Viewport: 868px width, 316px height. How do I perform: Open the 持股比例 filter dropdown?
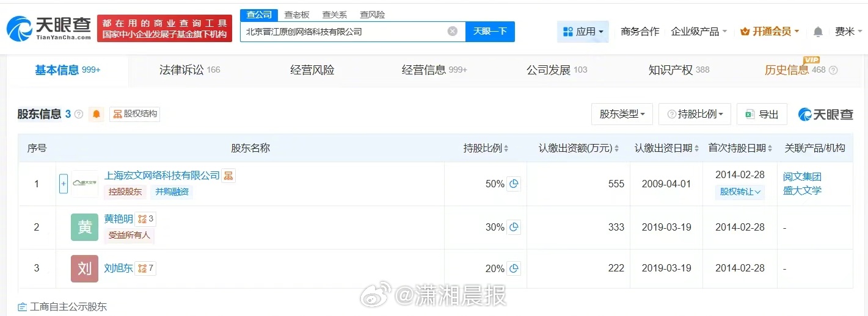pyautogui.click(x=695, y=114)
